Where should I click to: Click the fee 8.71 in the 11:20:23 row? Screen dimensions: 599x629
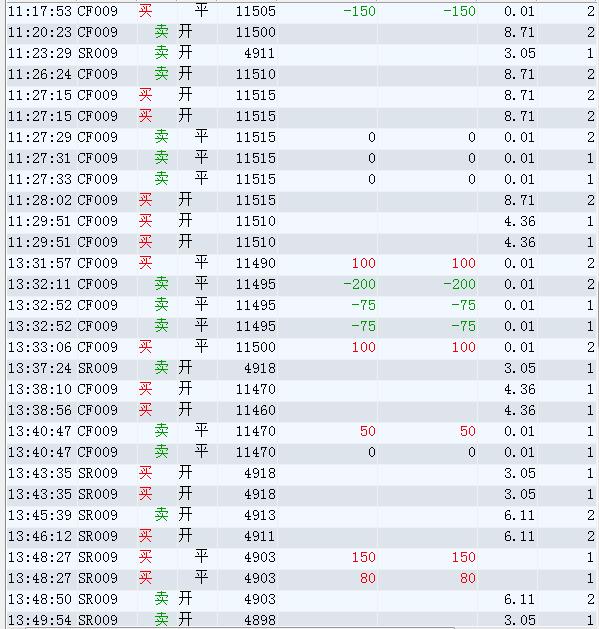pos(520,32)
